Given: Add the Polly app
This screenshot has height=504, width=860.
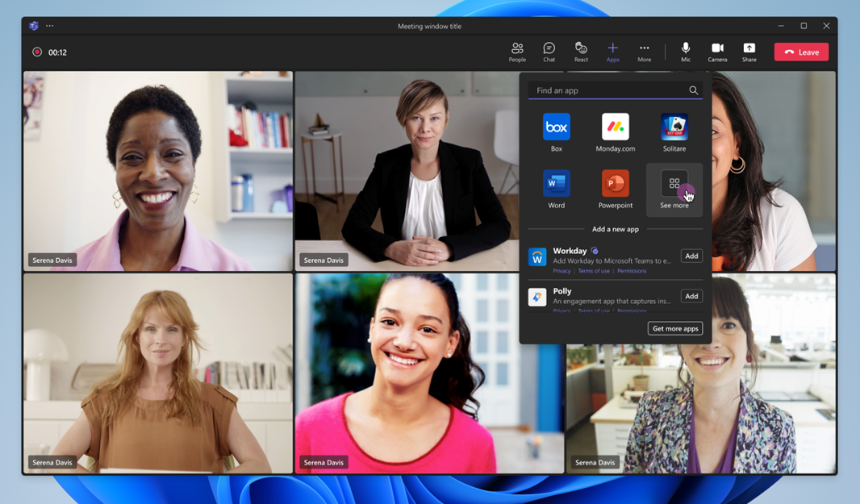Looking at the screenshot, I should click(691, 296).
